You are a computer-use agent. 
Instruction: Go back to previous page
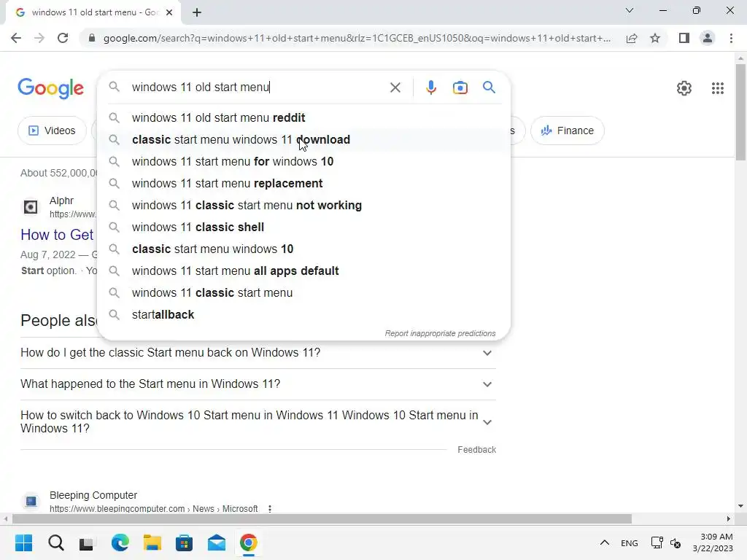tap(16, 38)
